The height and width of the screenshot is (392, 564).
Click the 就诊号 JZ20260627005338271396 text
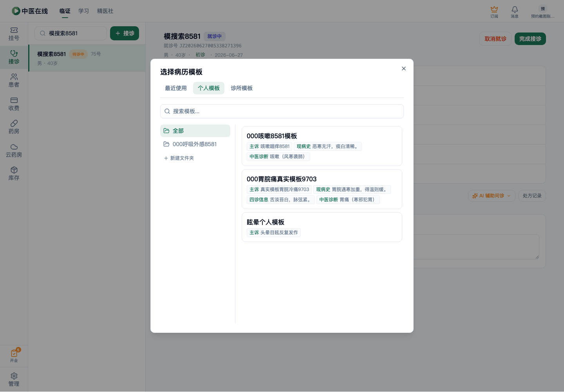202,46
